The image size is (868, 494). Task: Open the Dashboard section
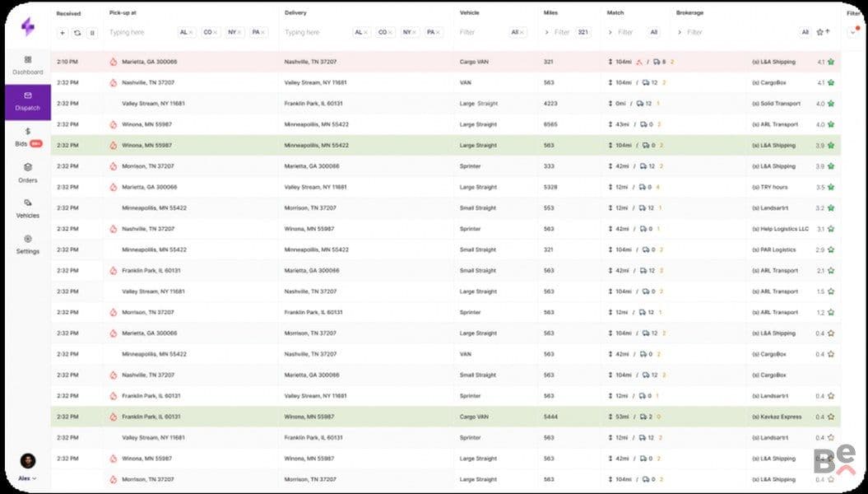click(x=28, y=65)
